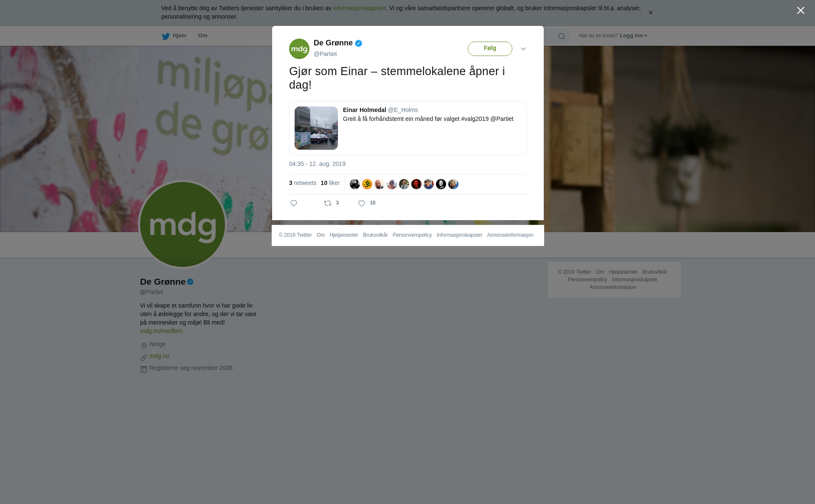
Task: Click the search magnifier icon
Action: pyautogui.click(x=561, y=36)
